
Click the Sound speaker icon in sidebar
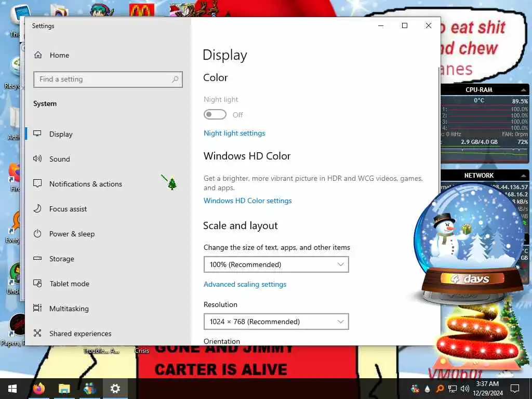pyautogui.click(x=37, y=158)
